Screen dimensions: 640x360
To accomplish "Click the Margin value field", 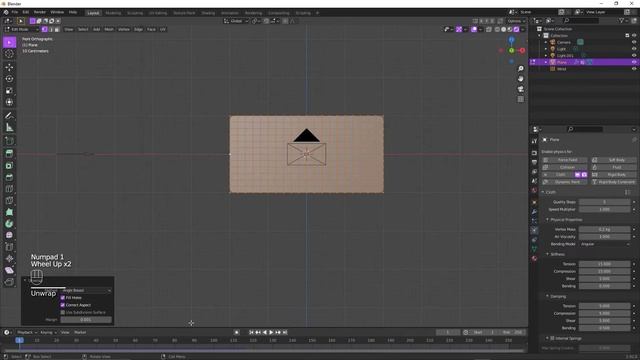I will pos(86,320).
